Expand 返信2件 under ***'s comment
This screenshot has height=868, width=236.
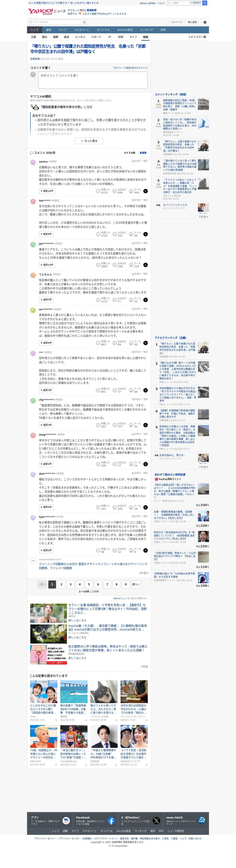click(x=46, y=390)
